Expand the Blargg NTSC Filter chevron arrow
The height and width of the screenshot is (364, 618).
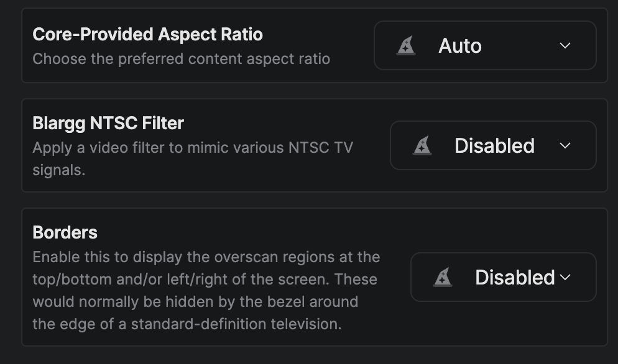click(565, 145)
